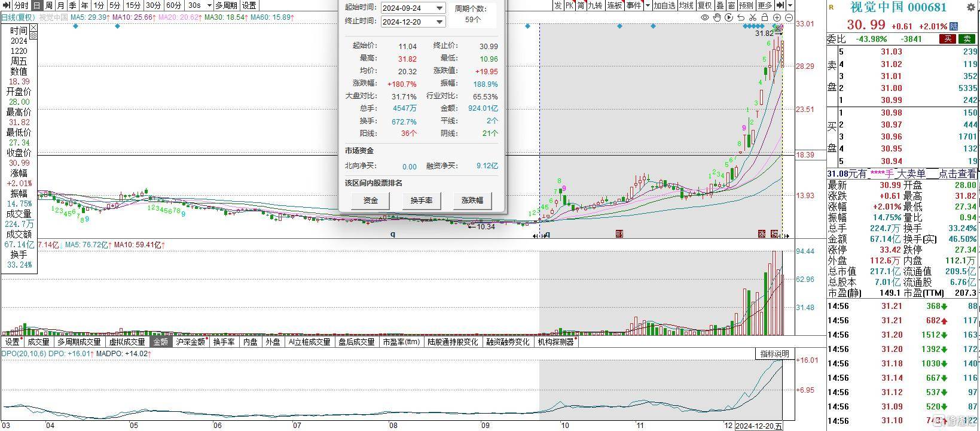This screenshot has width=980, height=431.
Task: Switch to the 周 weekly chart tab
Action: 49,5
